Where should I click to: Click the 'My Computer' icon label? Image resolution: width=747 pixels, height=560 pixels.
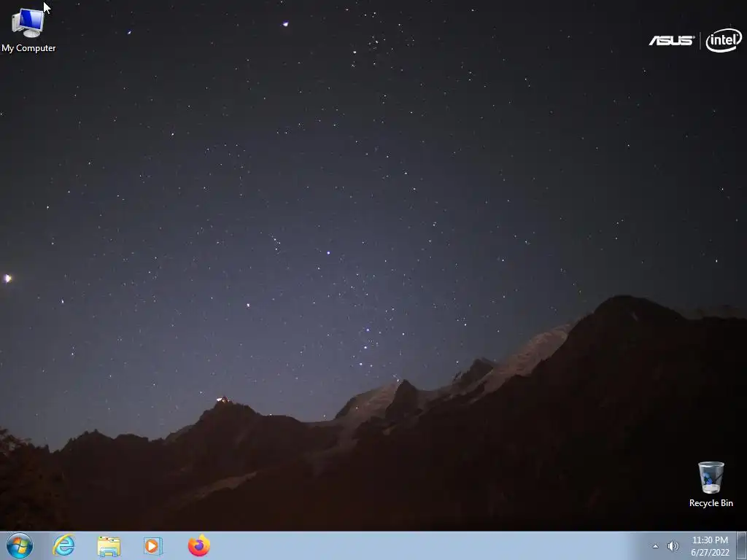click(x=28, y=48)
